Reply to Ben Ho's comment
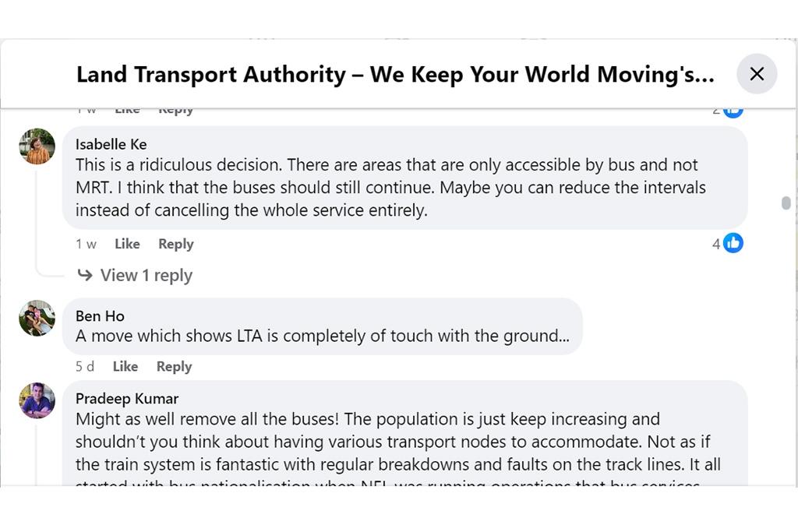Viewport: 798px width, 532px height. click(x=174, y=366)
